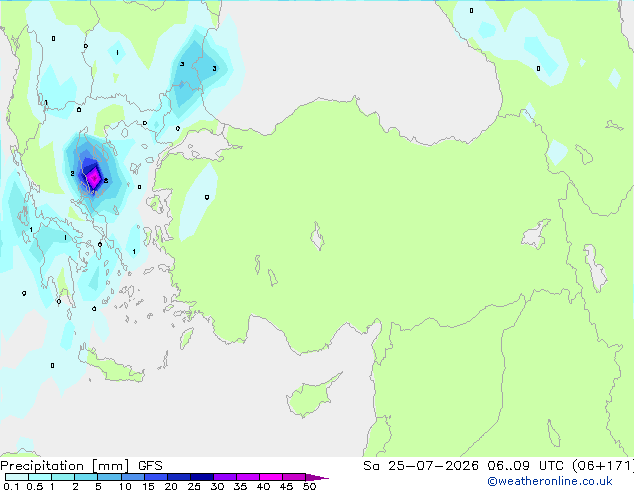
Task: Pick the 1–2 mm legend color box
Action: point(63,477)
